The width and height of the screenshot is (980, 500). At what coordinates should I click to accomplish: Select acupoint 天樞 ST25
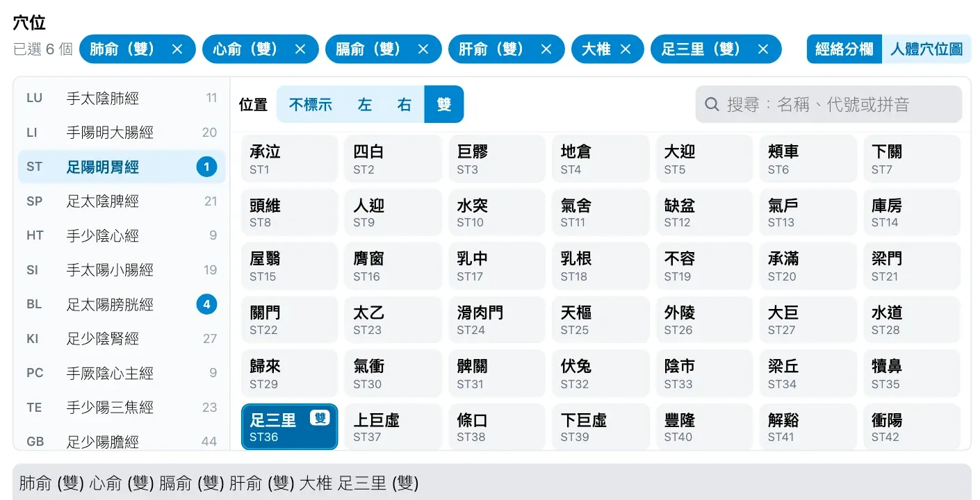point(601,320)
